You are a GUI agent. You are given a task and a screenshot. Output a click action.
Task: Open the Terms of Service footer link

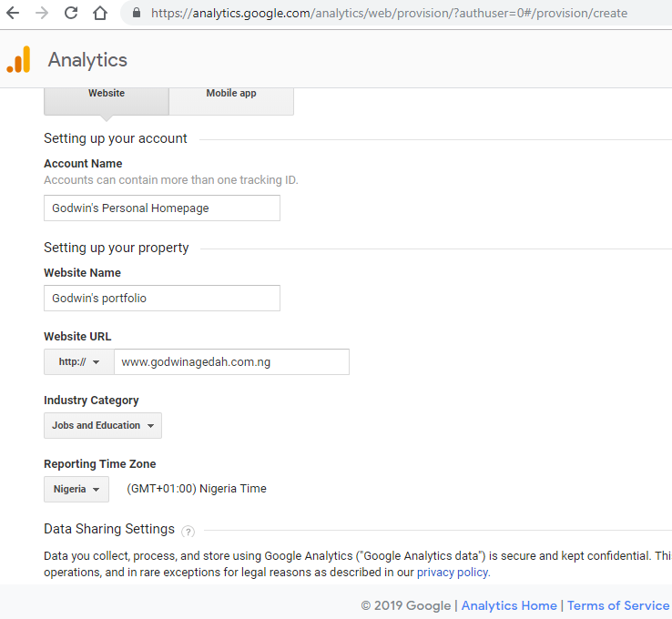click(x=618, y=605)
